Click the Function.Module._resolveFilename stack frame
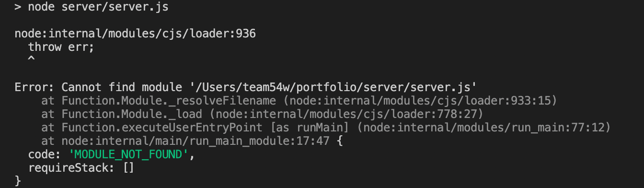This screenshot has height=188, width=644. tap(169, 101)
